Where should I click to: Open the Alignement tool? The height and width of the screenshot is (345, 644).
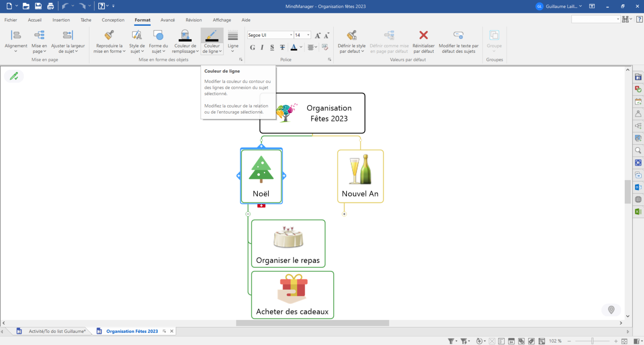pyautogui.click(x=16, y=41)
